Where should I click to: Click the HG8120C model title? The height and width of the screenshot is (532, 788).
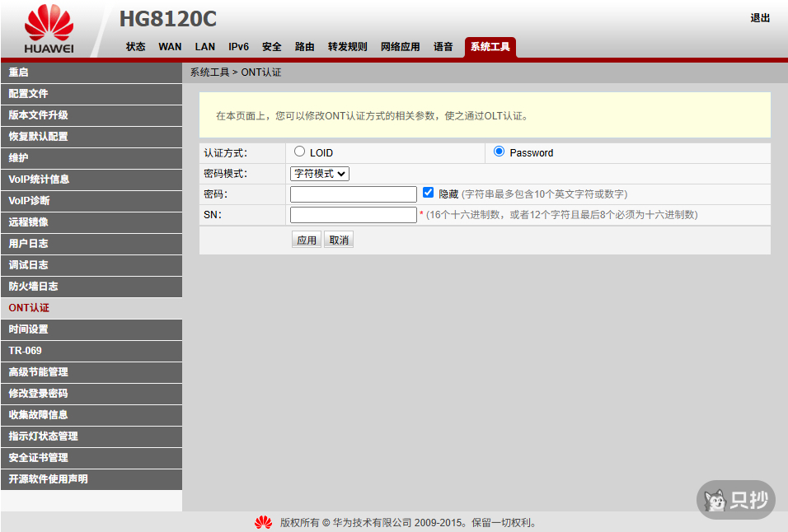(x=168, y=19)
